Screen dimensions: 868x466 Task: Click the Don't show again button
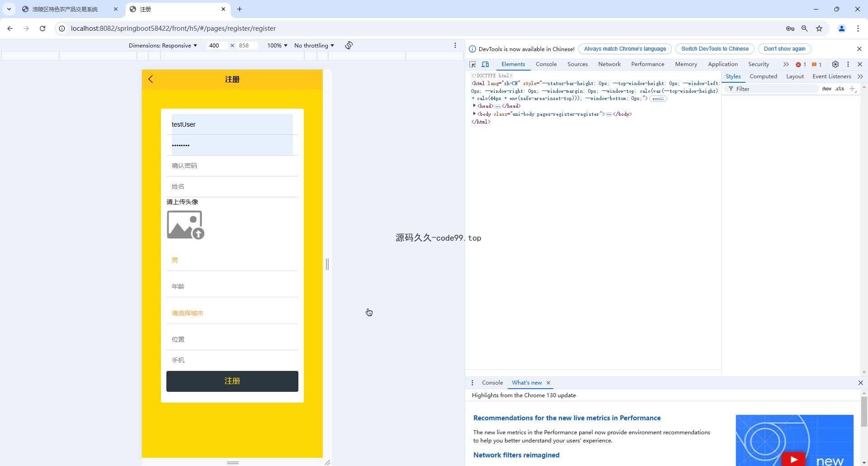[784, 49]
